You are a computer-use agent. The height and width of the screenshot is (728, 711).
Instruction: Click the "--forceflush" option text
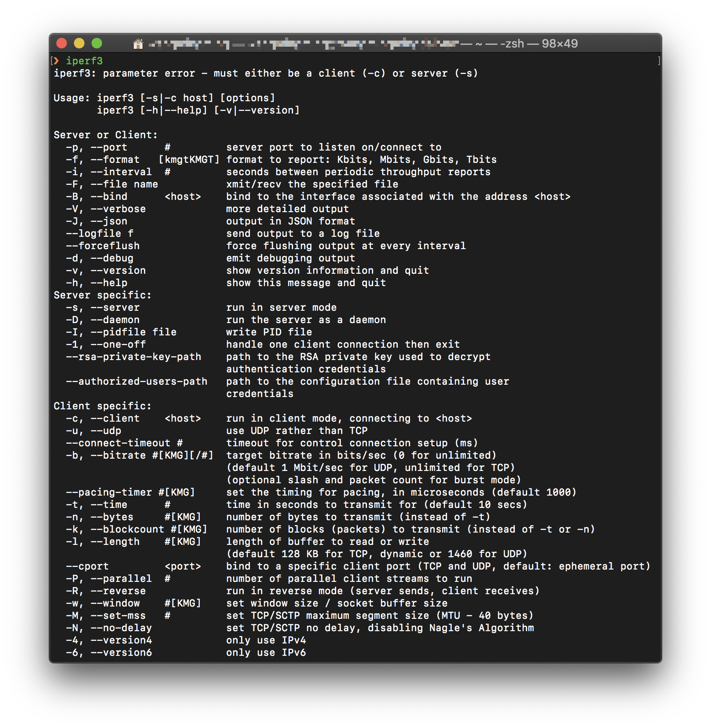click(x=103, y=246)
